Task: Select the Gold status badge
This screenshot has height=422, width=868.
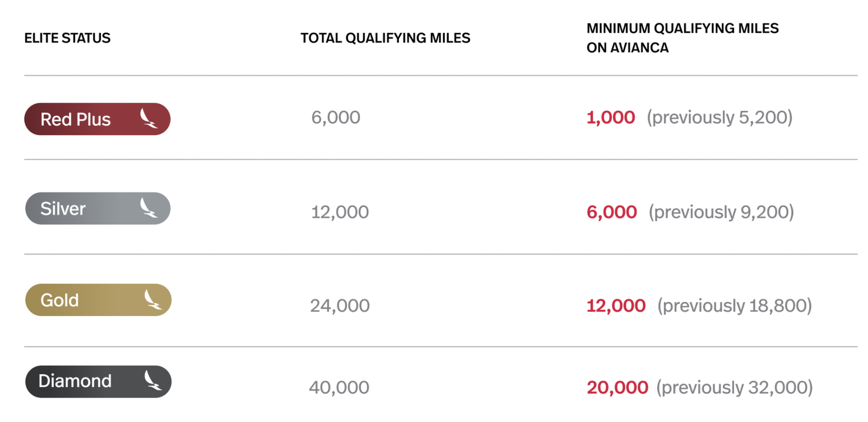Action: (98, 300)
